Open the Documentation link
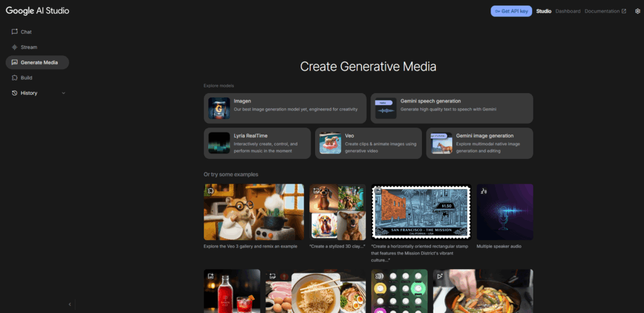 click(606, 11)
